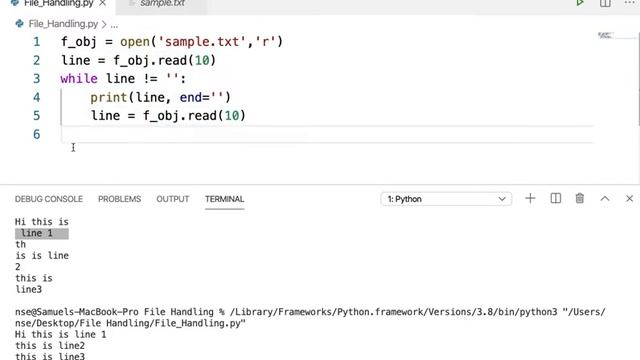
Task: Click the 'print' call on line 4
Action: 109,98
